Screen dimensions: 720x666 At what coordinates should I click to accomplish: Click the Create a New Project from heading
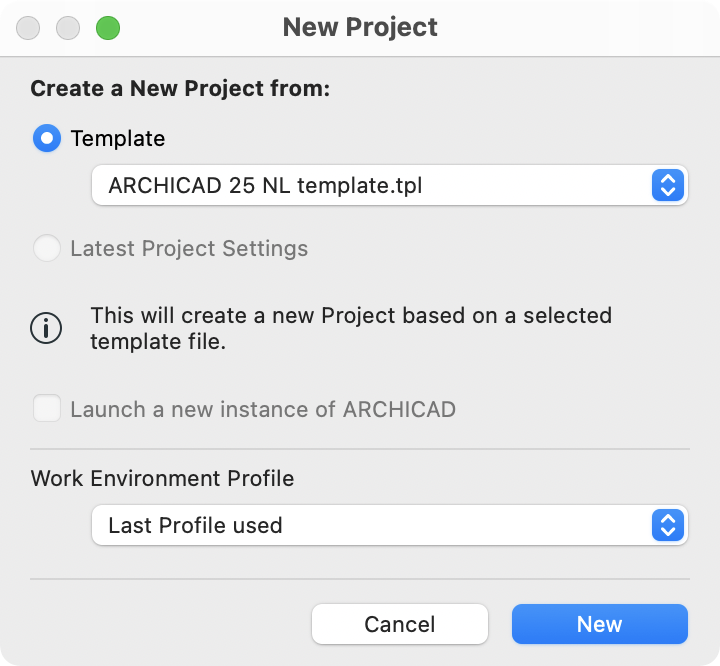click(180, 88)
